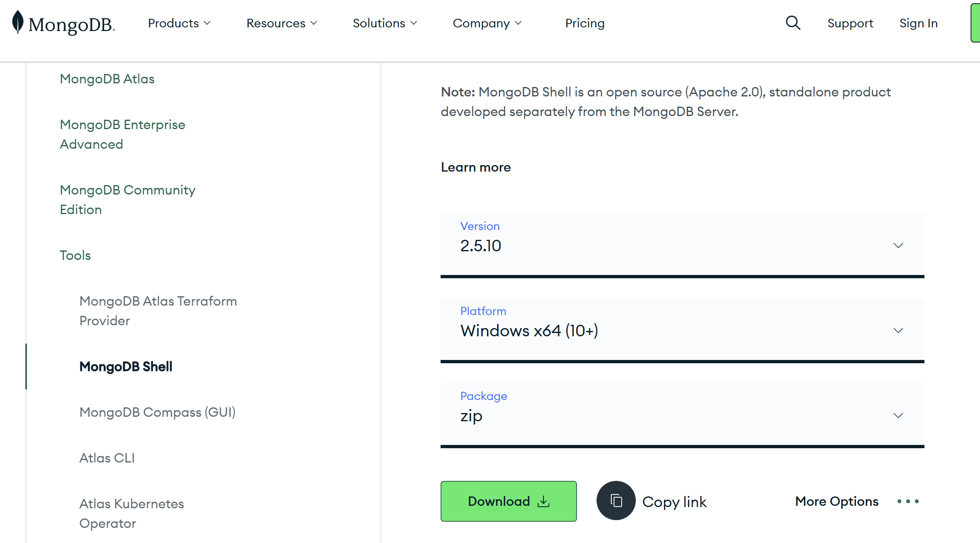Open the Company menu
Viewport: 980px width, 543px height.
(x=487, y=23)
